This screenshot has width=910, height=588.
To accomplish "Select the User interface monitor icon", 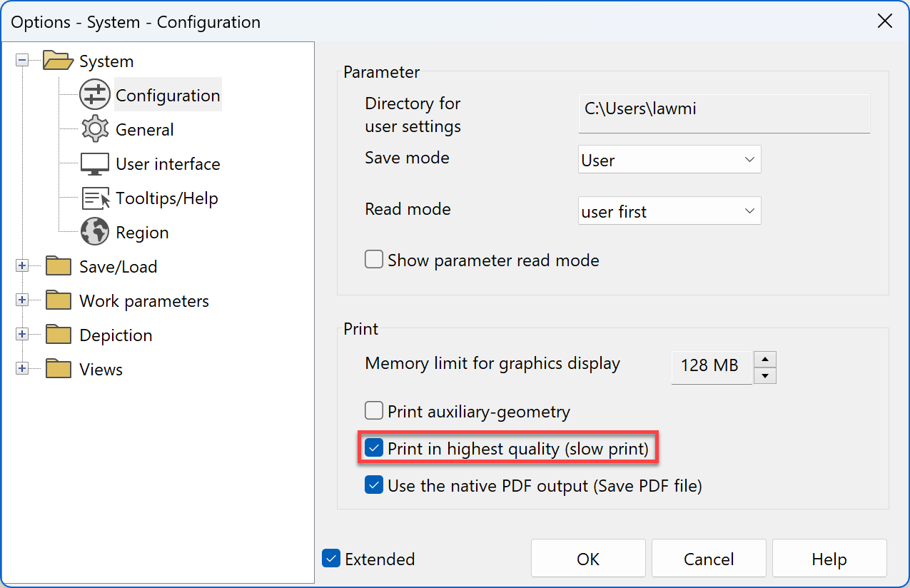I will 97,163.
